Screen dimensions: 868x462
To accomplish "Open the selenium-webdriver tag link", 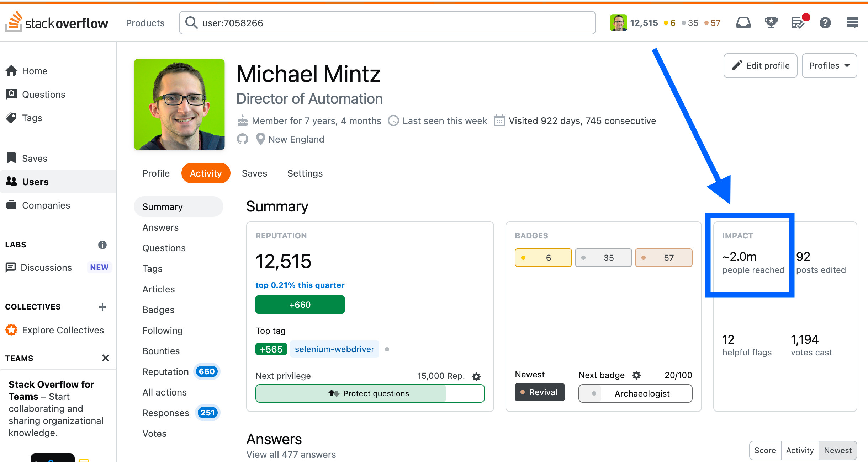I will [334, 349].
